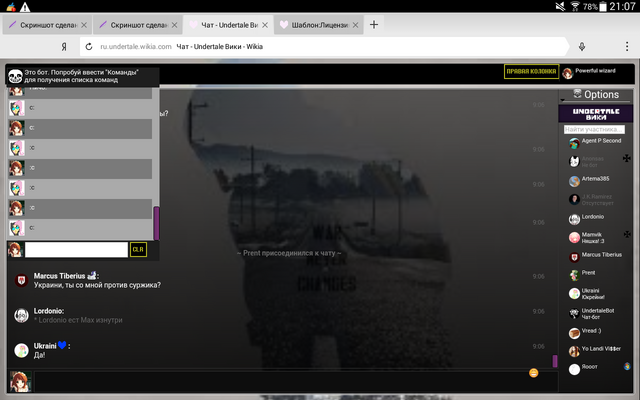
Task: Expand the arrow beside Options
Action: [x=563, y=100]
